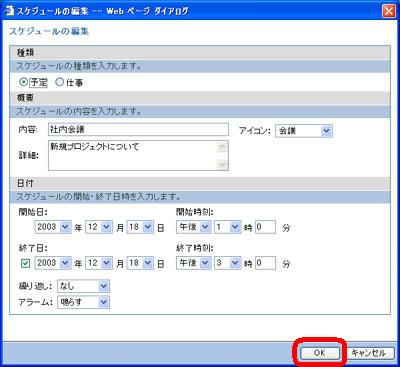The width and height of the screenshot is (400, 367).
Task: Click the 詳細 text area
Action: pyautogui.click(x=138, y=155)
